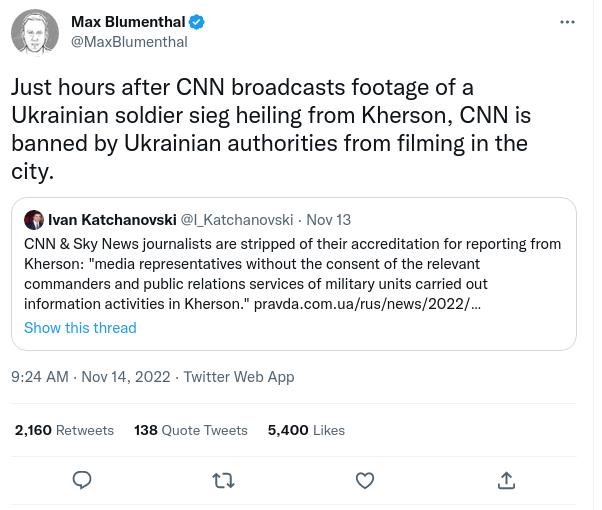This screenshot has height=510, width=602.
Task: View the 2,160 Retweets list
Action: (64, 430)
